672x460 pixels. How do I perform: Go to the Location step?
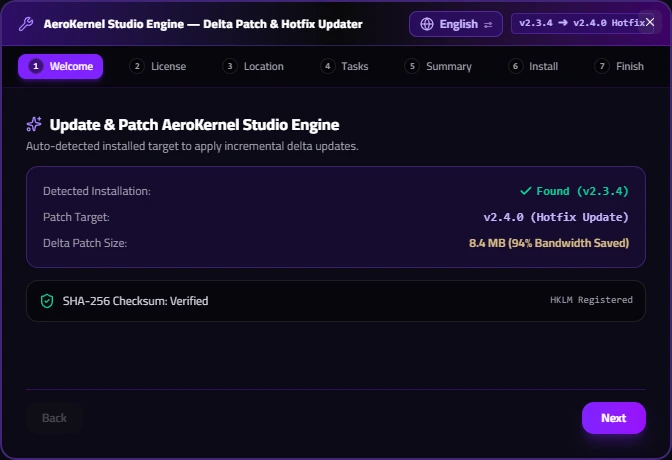click(x=253, y=66)
